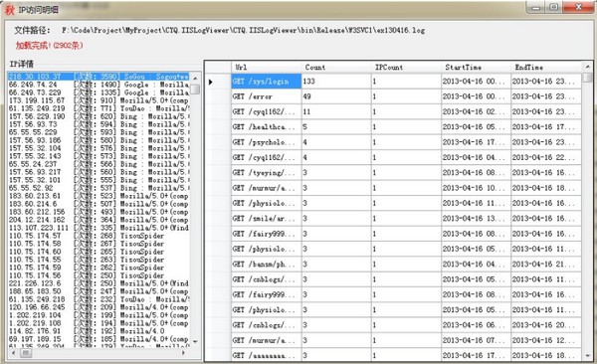Click data grid scrollbar down arrow
This screenshot has height=364, width=597.
click(587, 356)
